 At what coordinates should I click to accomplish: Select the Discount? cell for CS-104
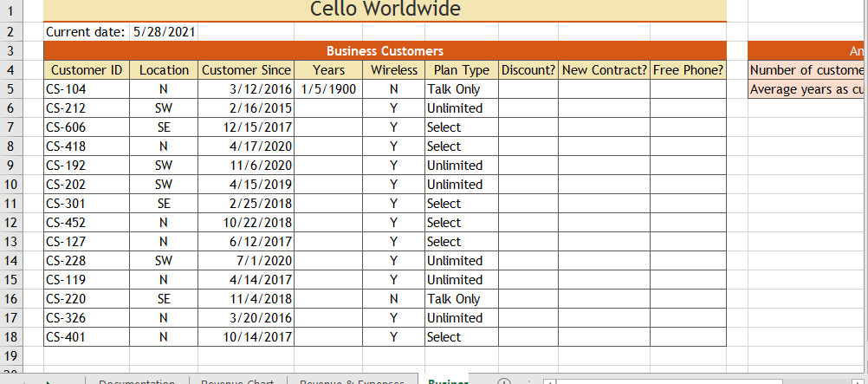pos(528,89)
